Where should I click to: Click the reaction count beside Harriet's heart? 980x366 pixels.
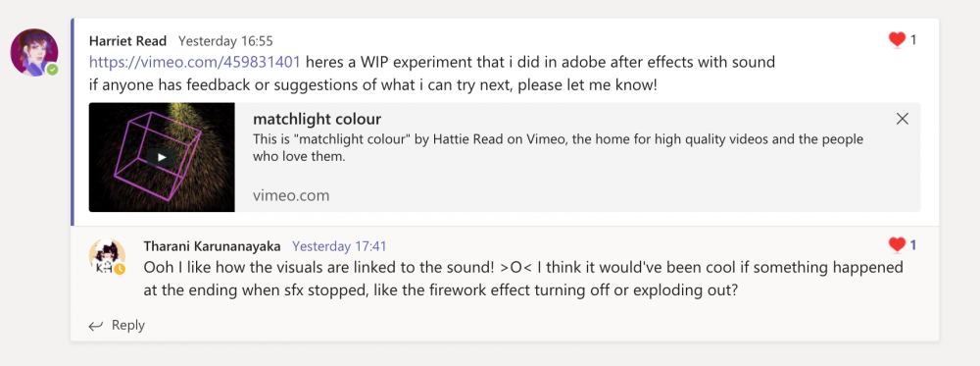pos(913,40)
